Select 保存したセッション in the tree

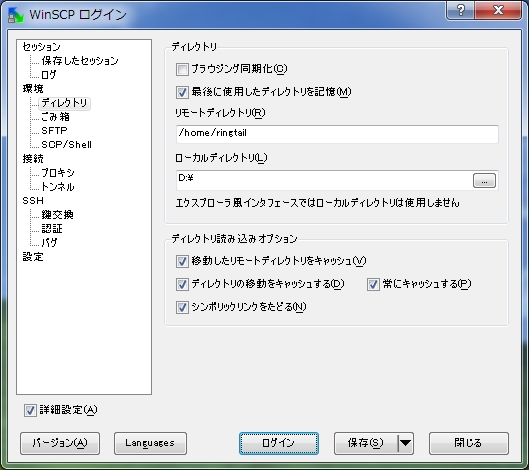[x=80, y=61]
